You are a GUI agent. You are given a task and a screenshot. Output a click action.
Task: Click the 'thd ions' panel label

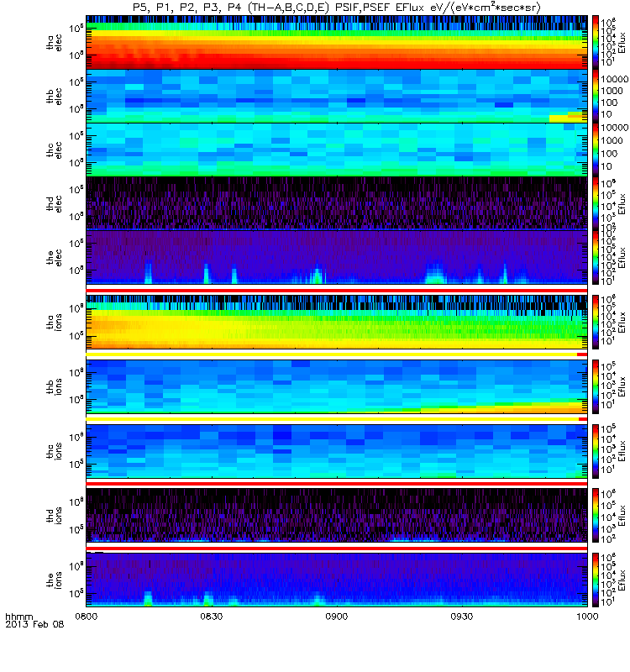click(x=54, y=516)
